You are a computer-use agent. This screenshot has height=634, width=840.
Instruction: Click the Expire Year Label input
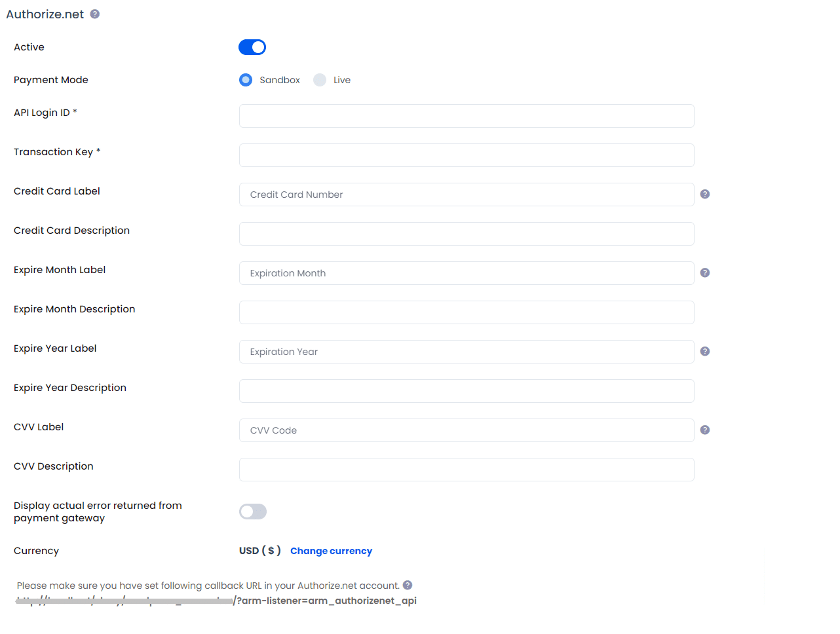pos(467,352)
